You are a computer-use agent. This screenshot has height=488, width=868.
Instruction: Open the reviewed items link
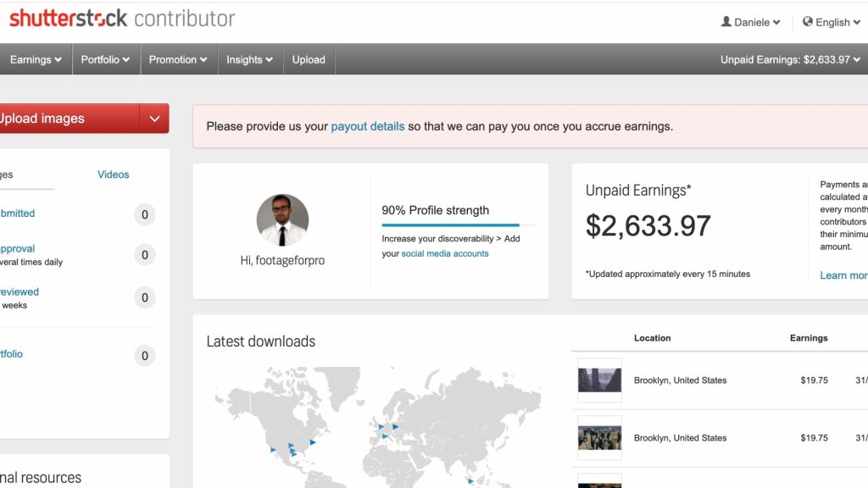click(19, 291)
